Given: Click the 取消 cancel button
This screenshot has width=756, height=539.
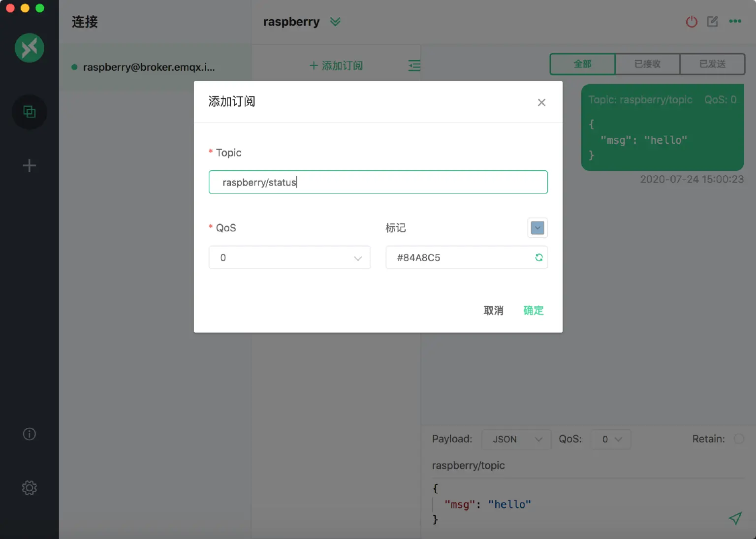Looking at the screenshot, I should (493, 311).
